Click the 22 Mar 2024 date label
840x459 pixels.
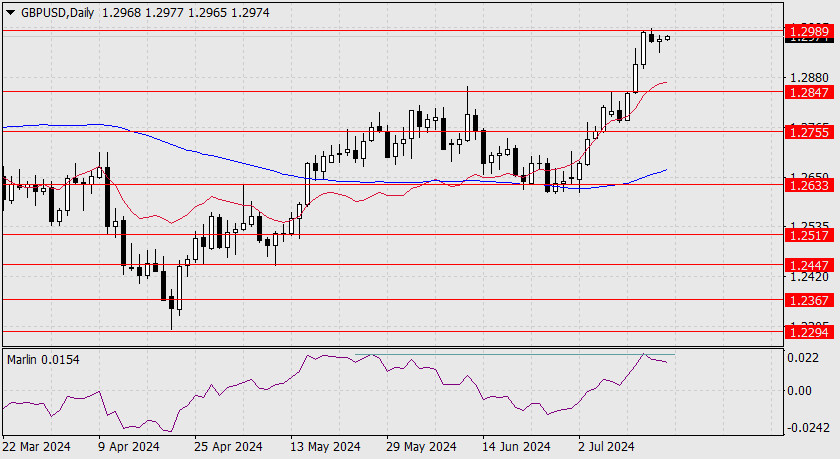[36, 446]
